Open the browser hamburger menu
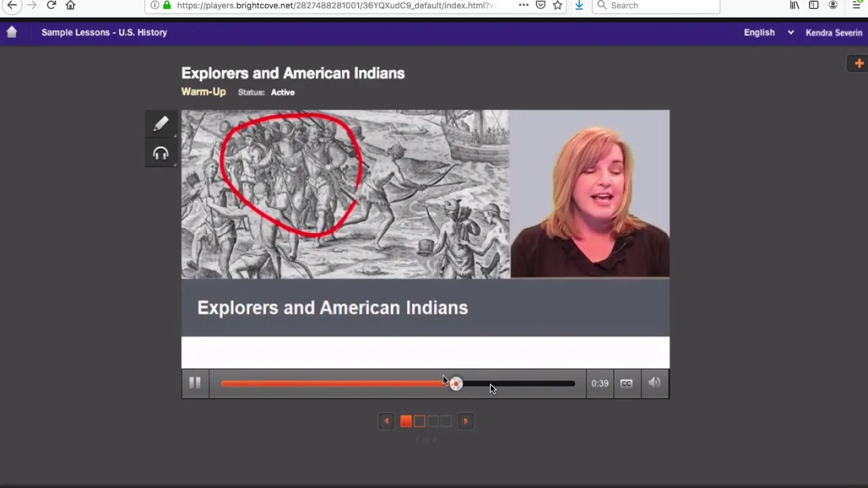The image size is (868, 488). (x=856, y=5)
